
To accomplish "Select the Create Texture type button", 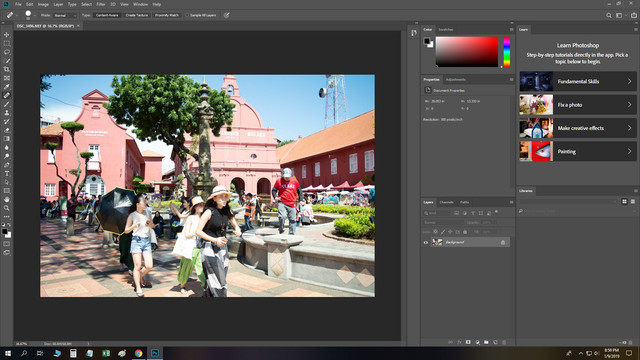I will pyautogui.click(x=137, y=15).
